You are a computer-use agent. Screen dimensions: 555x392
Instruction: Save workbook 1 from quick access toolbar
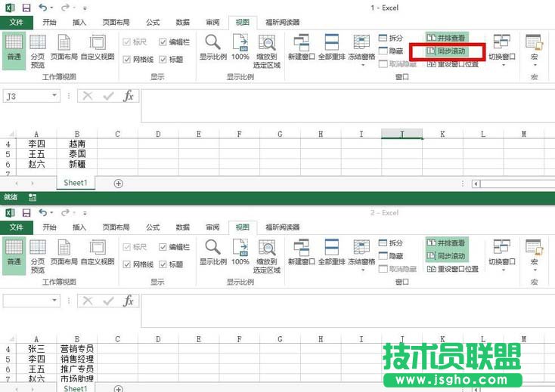[26, 8]
